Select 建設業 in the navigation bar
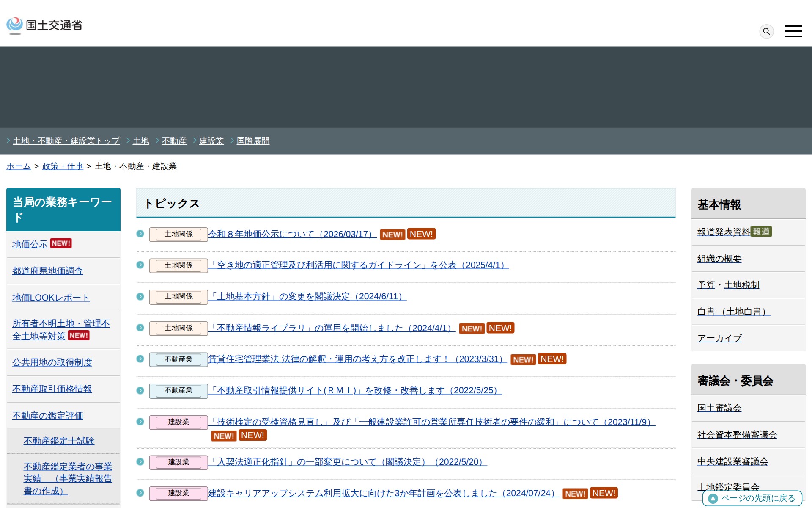 coord(211,141)
